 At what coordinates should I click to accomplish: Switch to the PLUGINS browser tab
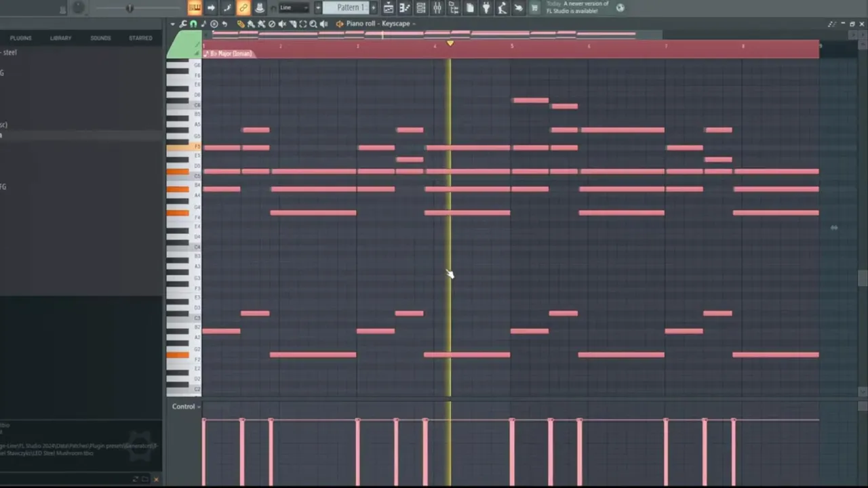point(20,38)
